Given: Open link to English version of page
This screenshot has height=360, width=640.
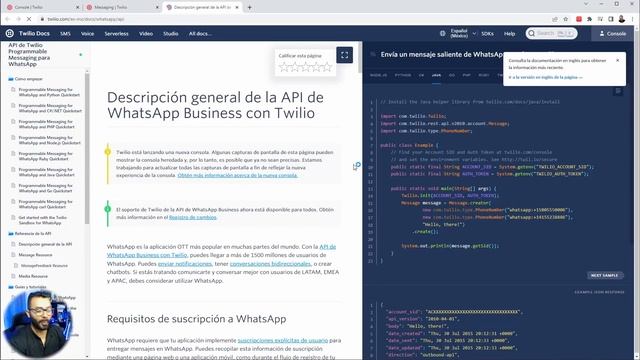Looking at the screenshot, I should [x=545, y=77].
